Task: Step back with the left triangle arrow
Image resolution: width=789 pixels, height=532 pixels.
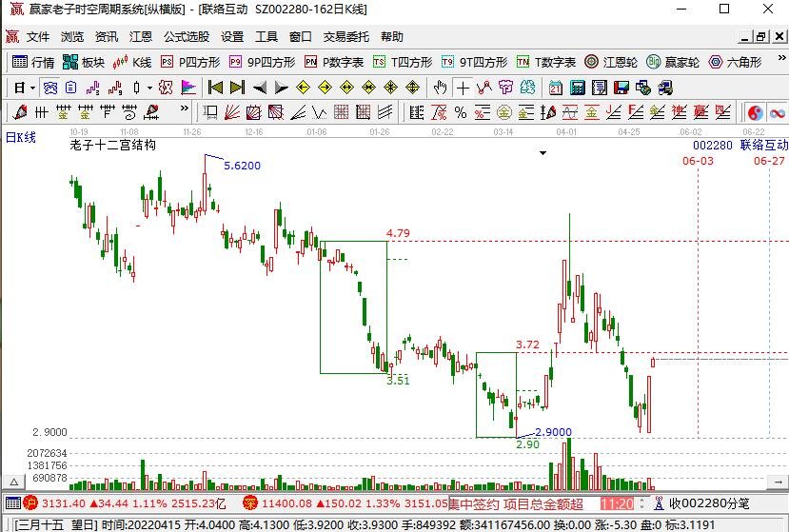Action: click(x=260, y=89)
